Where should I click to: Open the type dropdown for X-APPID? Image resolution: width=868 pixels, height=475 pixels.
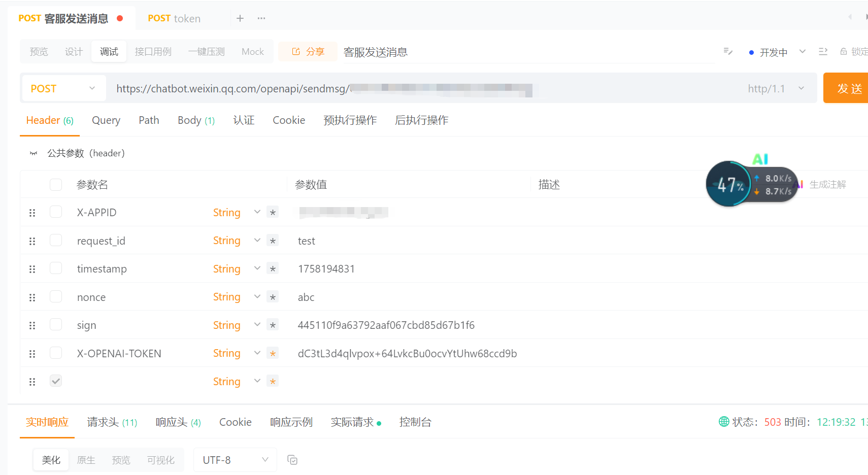(236, 212)
